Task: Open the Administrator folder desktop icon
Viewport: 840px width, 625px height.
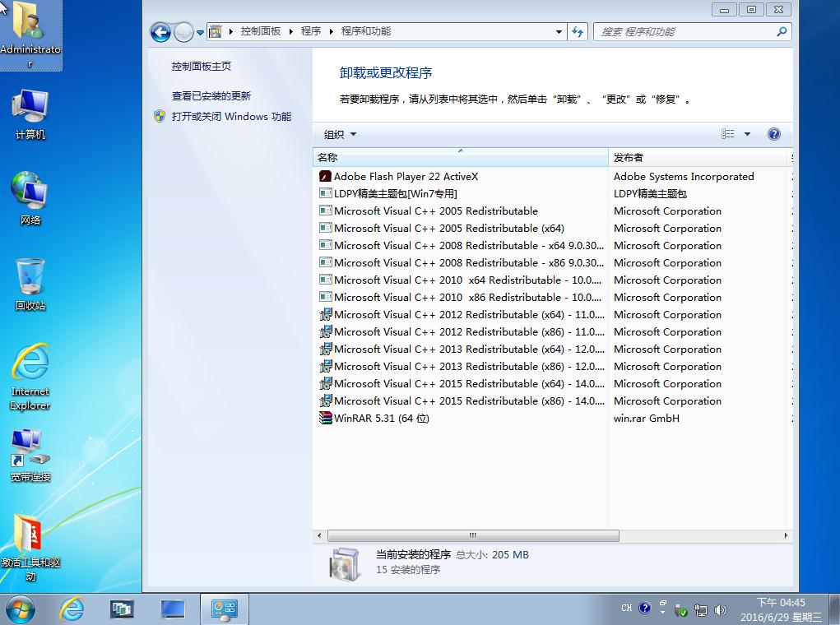Action: click(x=30, y=35)
